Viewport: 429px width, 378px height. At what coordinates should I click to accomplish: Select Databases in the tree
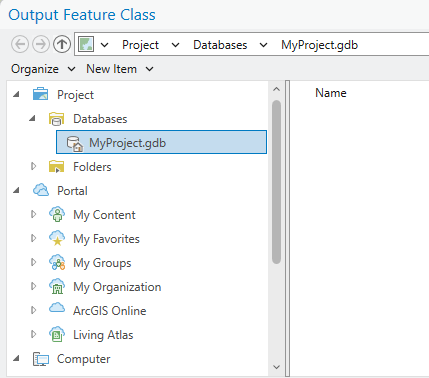(x=100, y=119)
